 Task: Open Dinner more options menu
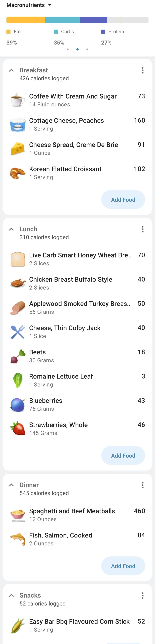143,485
